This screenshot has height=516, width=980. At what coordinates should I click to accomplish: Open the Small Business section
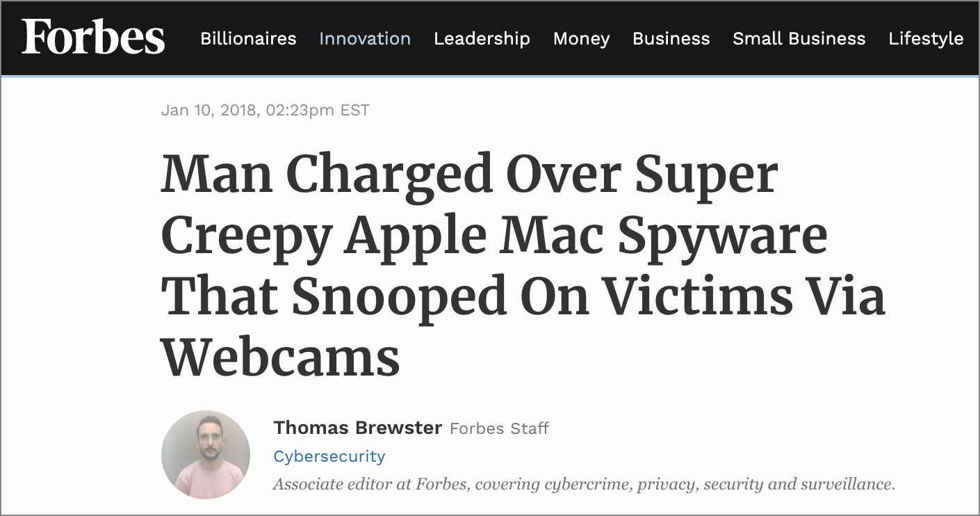[799, 39]
